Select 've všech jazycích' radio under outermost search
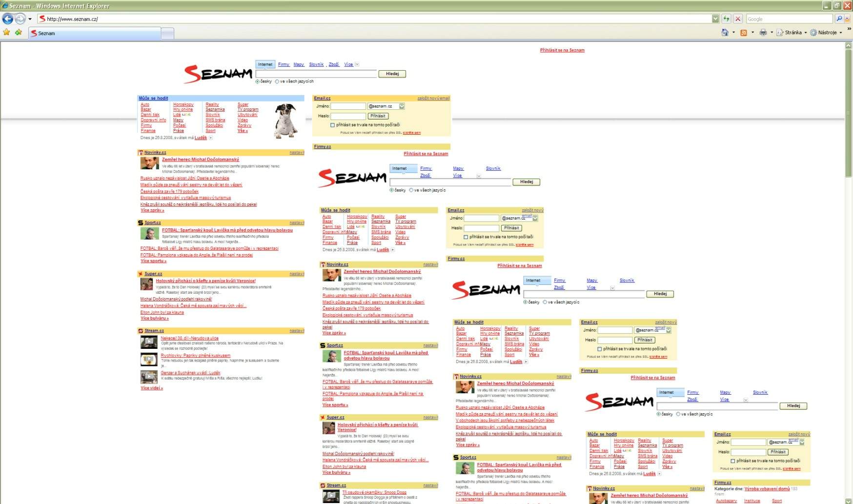The image size is (853, 504). point(277,81)
